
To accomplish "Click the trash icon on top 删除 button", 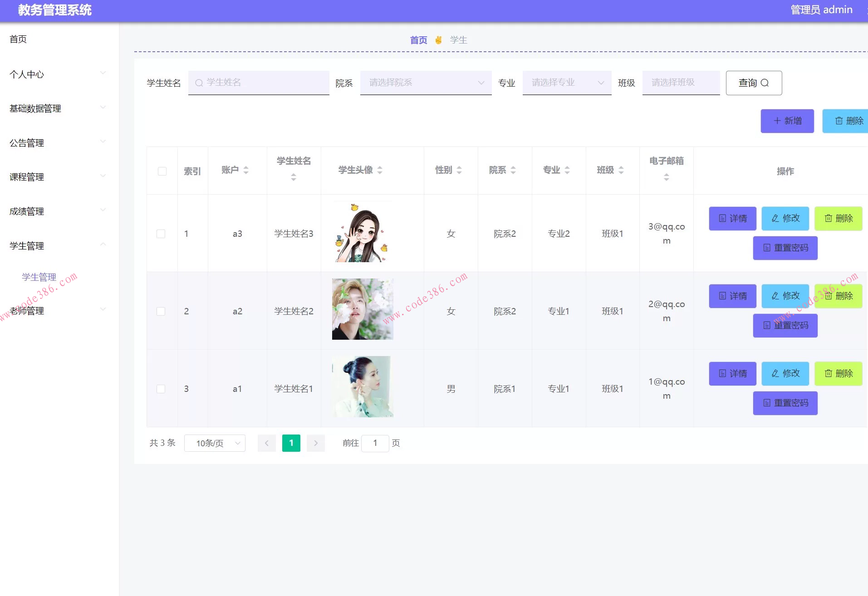I will tap(840, 121).
